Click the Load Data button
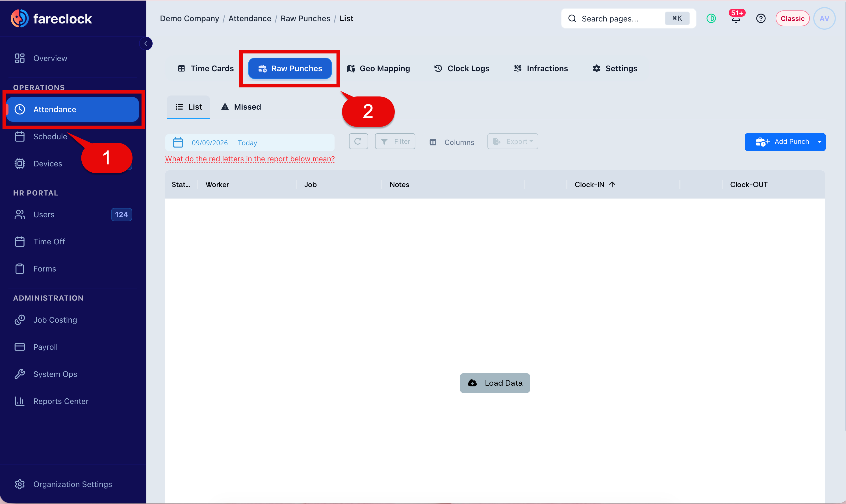Screen dimensions: 846x504 [x=494, y=383]
